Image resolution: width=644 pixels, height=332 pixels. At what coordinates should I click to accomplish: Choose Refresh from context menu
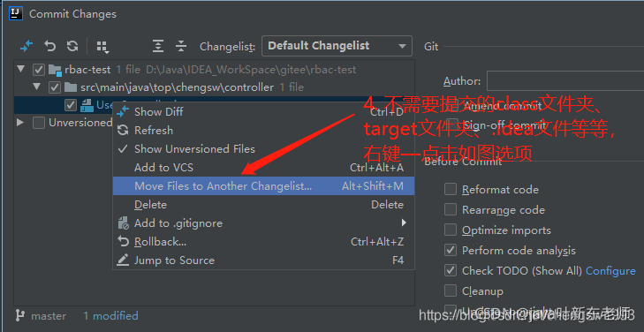(263, 131)
